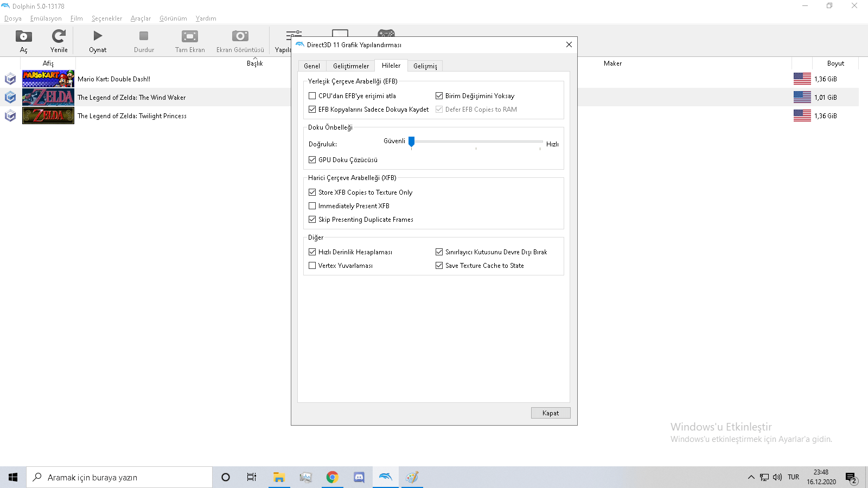Uncheck Skip Presenting Duplicate Frames
This screenshot has width=868, height=488.
[312, 220]
